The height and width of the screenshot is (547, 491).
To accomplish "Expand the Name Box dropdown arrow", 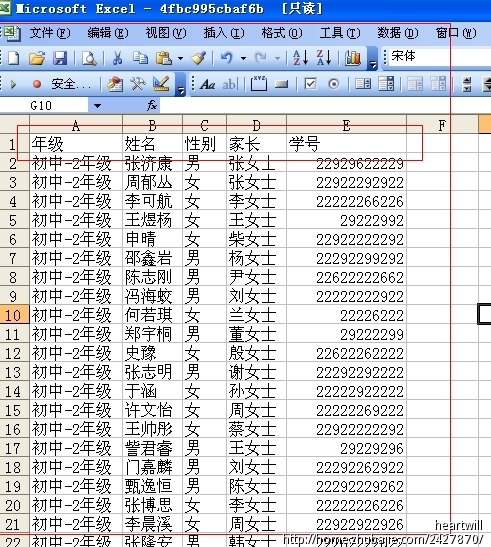I will (x=97, y=105).
